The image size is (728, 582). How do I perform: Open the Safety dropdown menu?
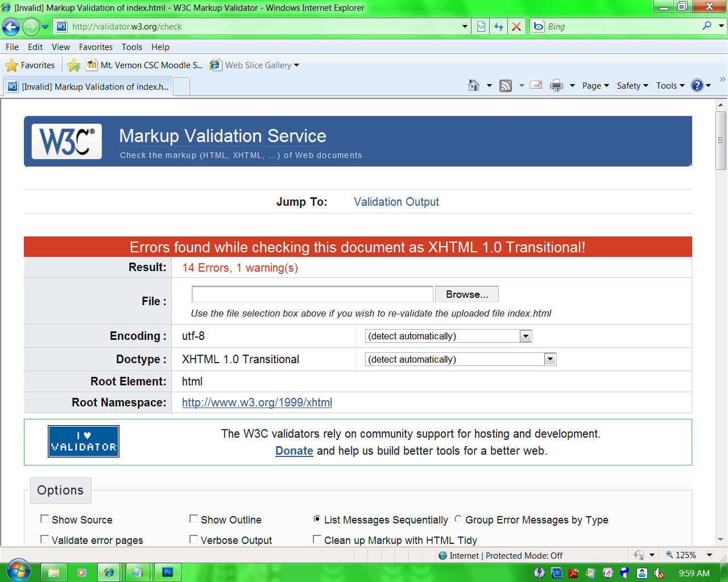[632, 86]
